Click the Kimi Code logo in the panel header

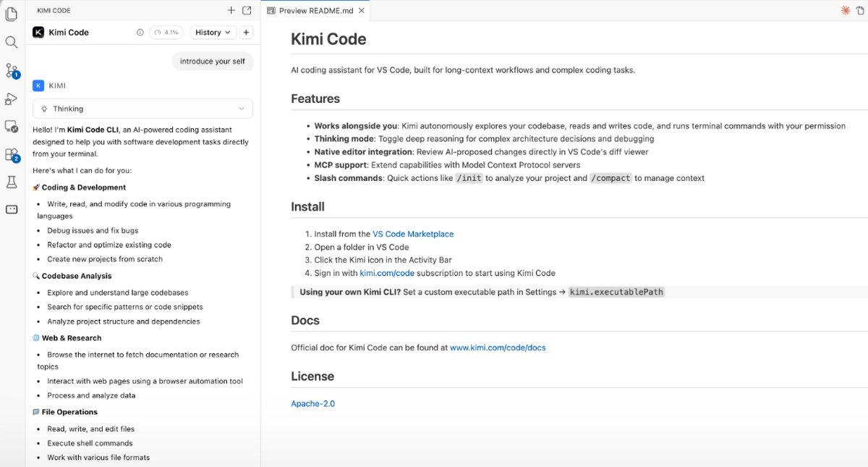pos(38,32)
